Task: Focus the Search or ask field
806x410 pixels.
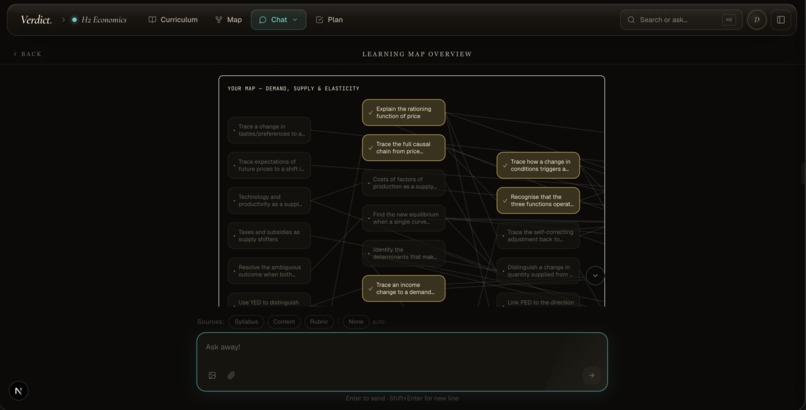Action: click(681, 20)
